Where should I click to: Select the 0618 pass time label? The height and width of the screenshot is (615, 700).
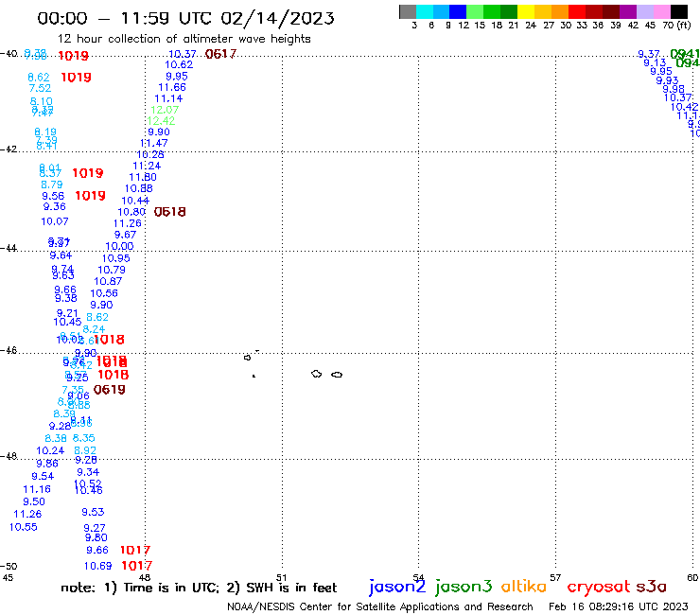click(x=169, y=212)
